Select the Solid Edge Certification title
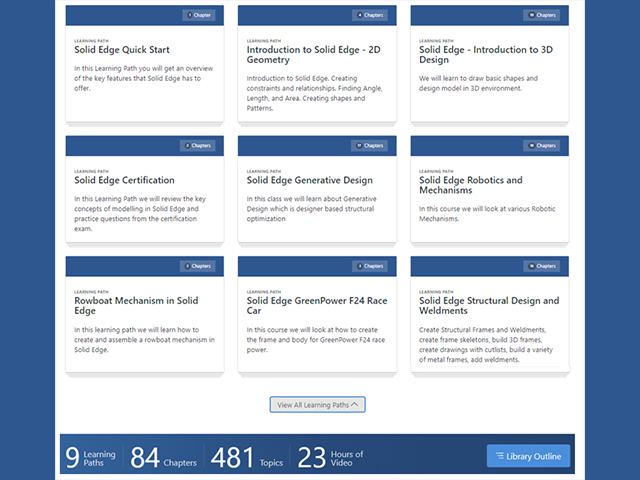 [x=124, y=180]
